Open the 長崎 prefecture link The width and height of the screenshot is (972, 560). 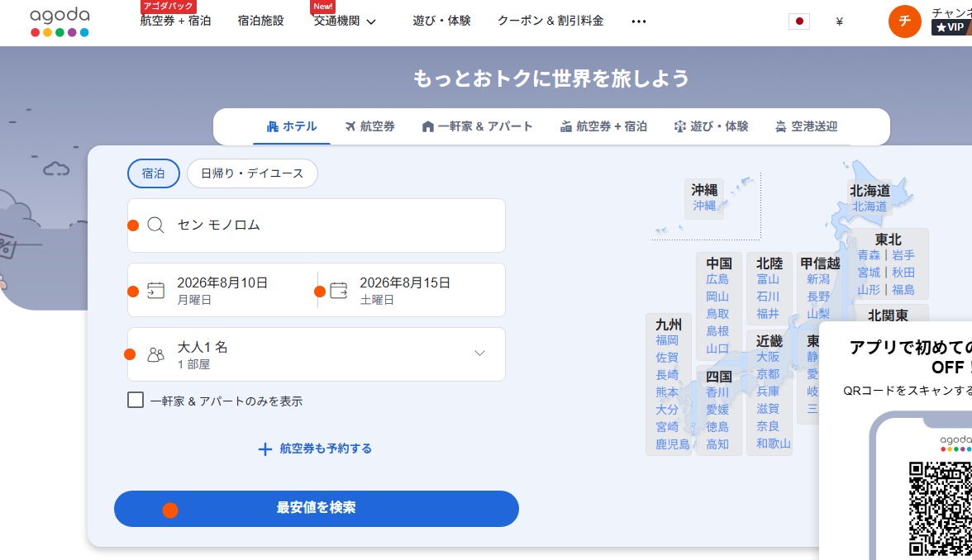point(667,375)
